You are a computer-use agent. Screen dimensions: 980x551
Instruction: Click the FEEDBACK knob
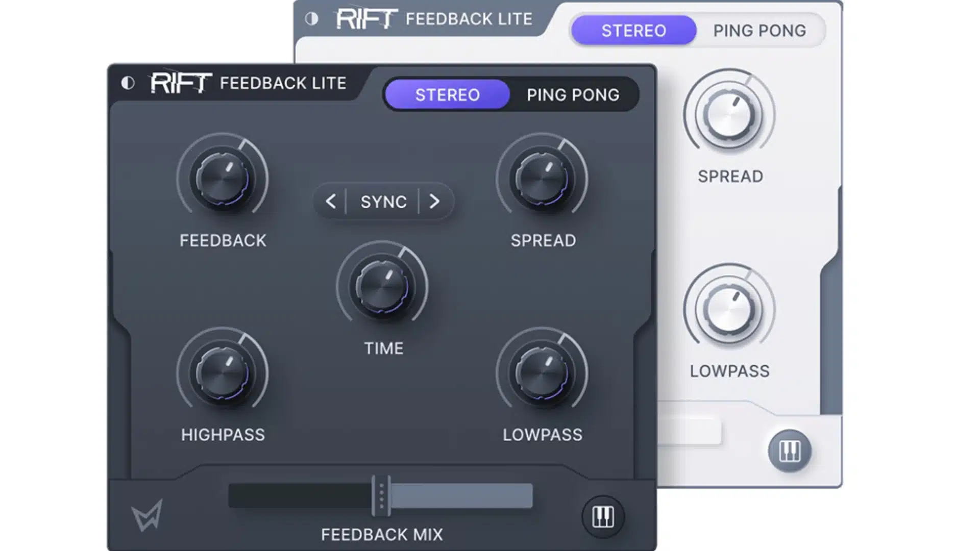223,179
